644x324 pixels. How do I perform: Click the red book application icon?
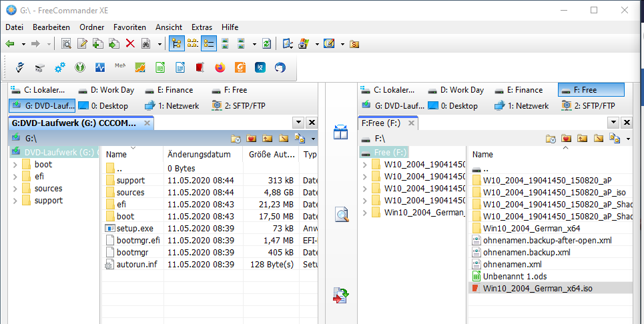(200, 67)
